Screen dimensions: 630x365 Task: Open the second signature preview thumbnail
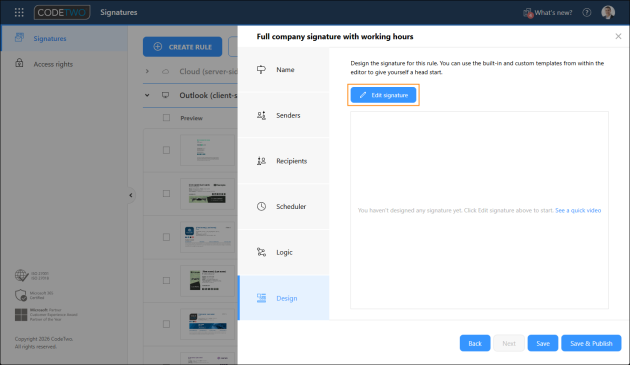[208, 193]
